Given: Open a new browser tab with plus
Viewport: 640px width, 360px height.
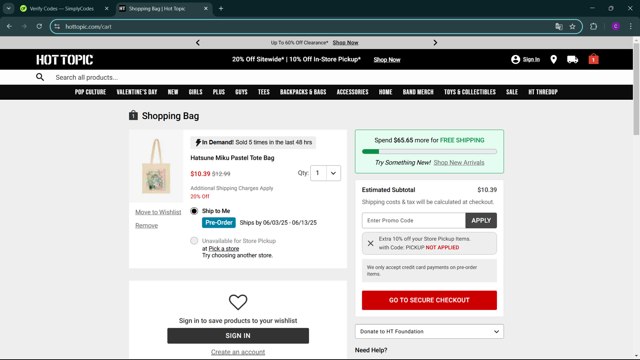Looking at the screenshot, I should tap(221, 8).
